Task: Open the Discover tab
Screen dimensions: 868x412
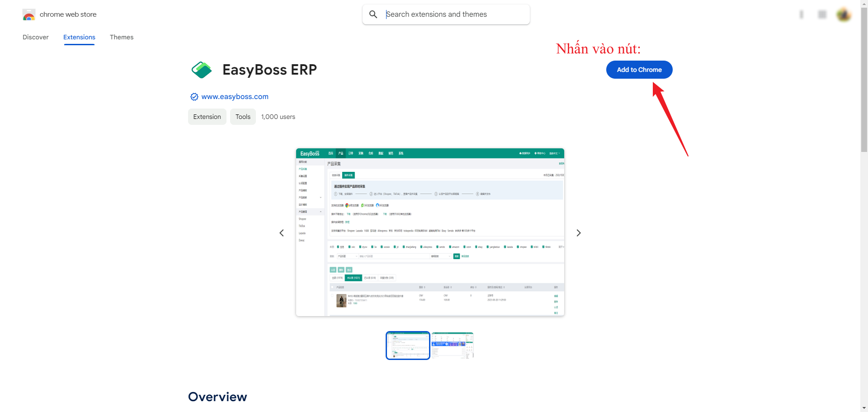Action: tap(36, 37)
